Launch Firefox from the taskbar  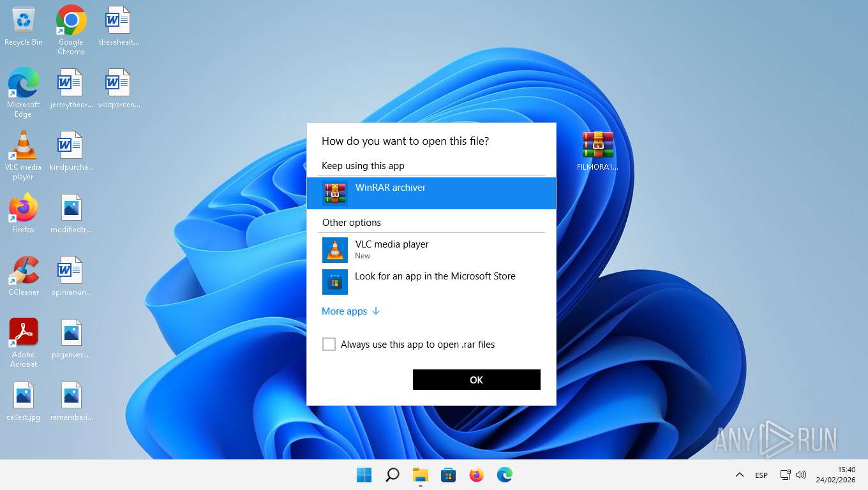coord(477,475)
